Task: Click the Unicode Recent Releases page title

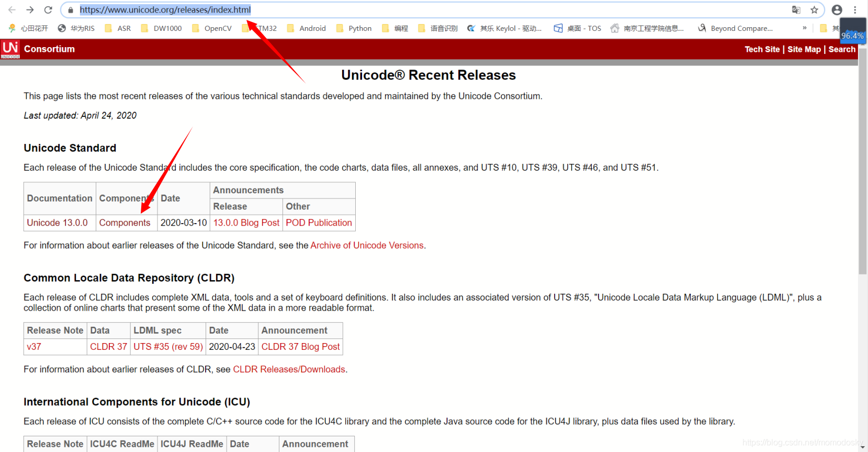Action: [429, 75]
